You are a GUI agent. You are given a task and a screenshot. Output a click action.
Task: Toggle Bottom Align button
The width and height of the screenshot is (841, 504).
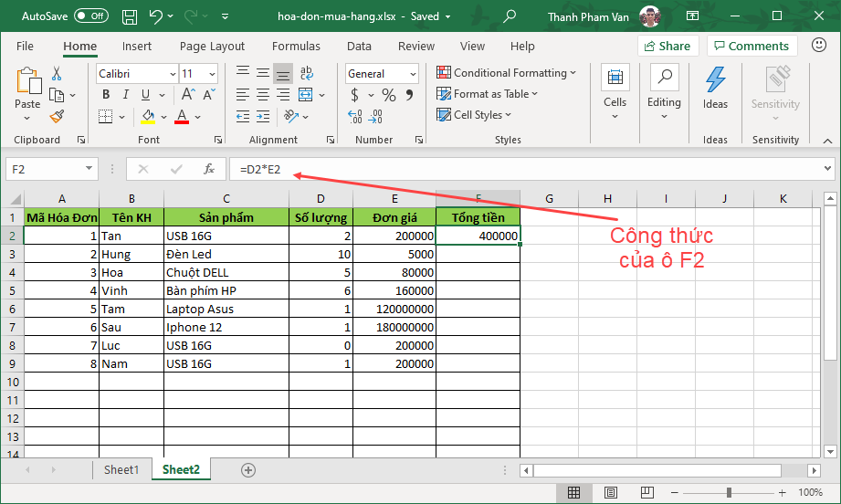pos(283,73)
